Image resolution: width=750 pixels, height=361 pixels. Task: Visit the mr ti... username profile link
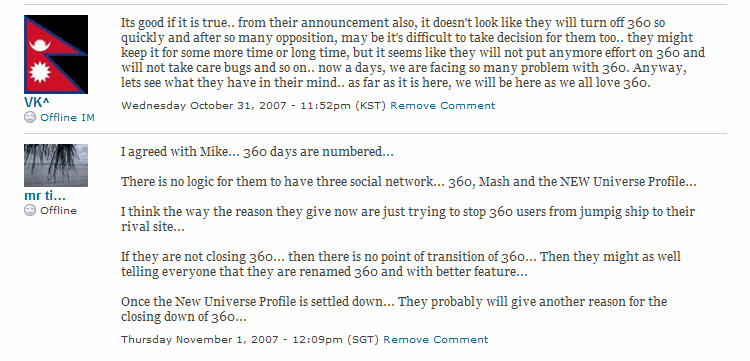tap(45, 195)
